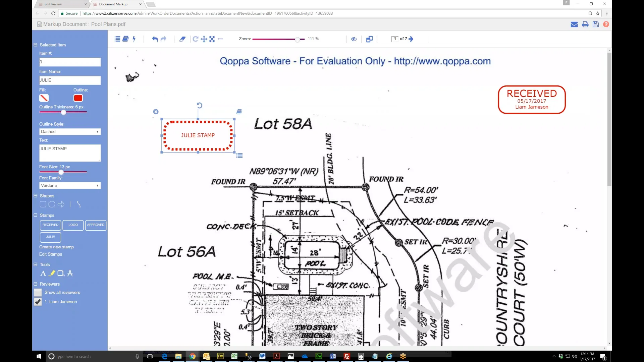This screenshot has height=362, width=644.
Task: Toggle the hide annotations eye icon
Action: point(354,39)
